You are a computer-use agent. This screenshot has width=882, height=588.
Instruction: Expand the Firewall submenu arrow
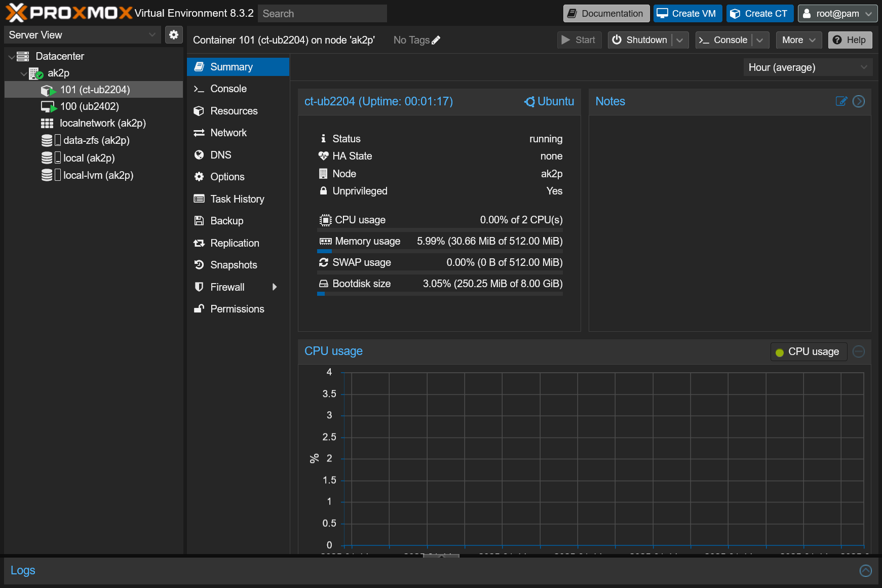[275, 287]
